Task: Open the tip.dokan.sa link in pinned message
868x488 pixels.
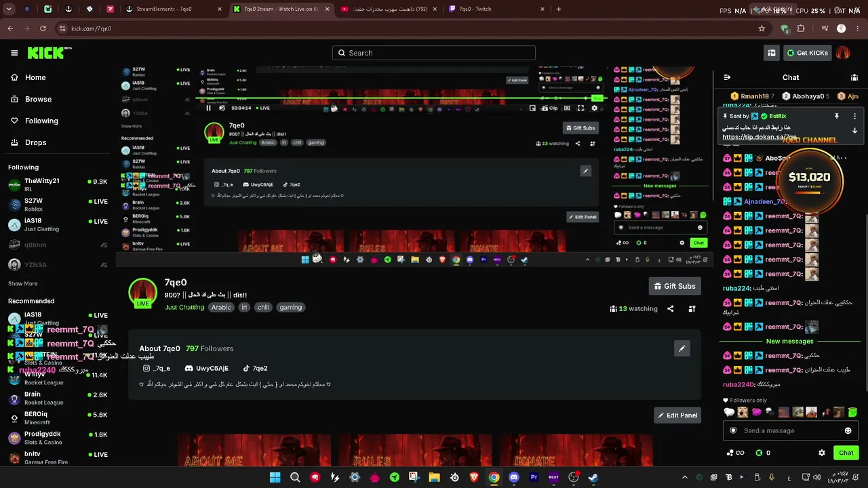Action: point(759,137)
